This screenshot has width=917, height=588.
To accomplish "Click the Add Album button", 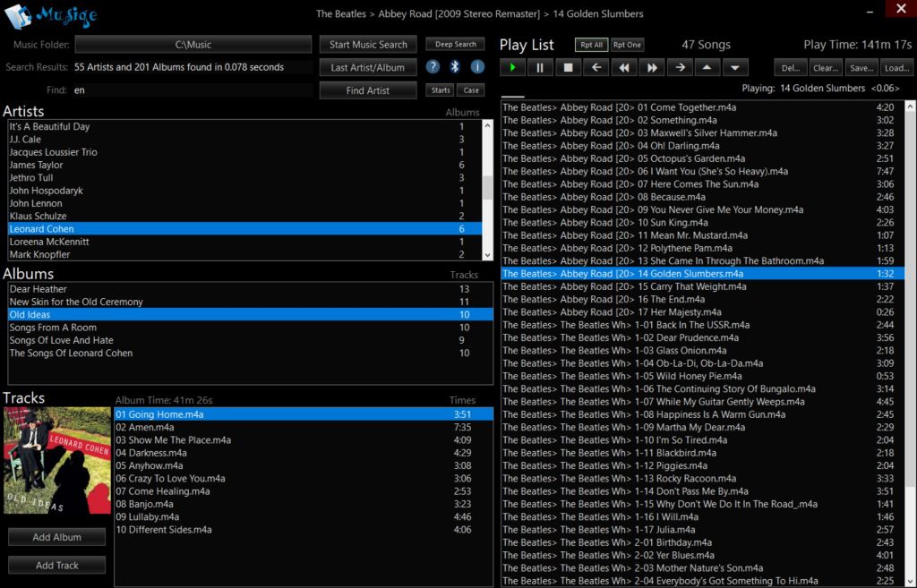I will tap(57, 537).
